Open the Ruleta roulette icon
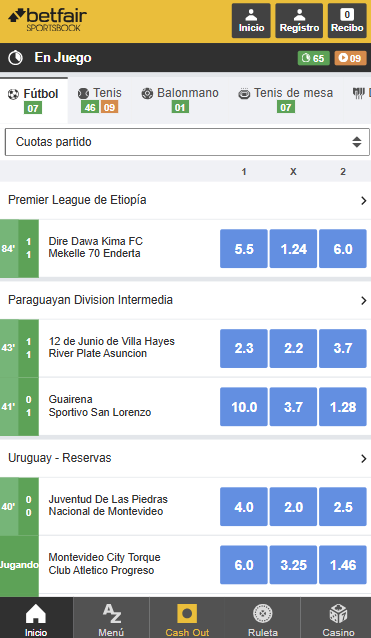The image size is (371, 638). coord(262,618)
